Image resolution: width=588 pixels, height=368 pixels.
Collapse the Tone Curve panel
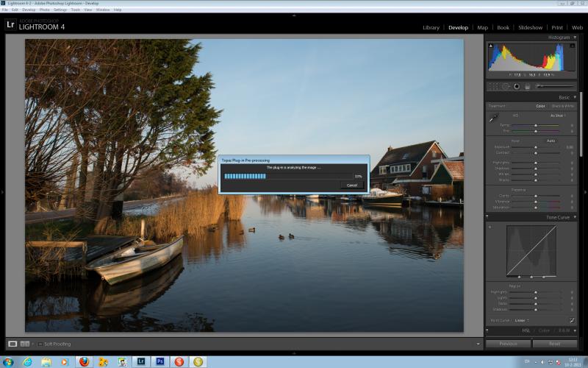click(x=575, y=217)
